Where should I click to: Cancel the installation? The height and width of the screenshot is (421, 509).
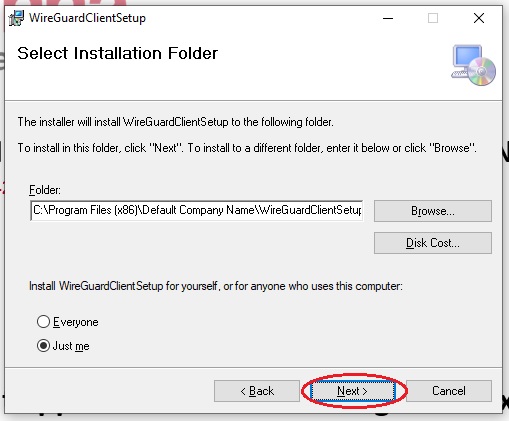click(x=449, y=391)
